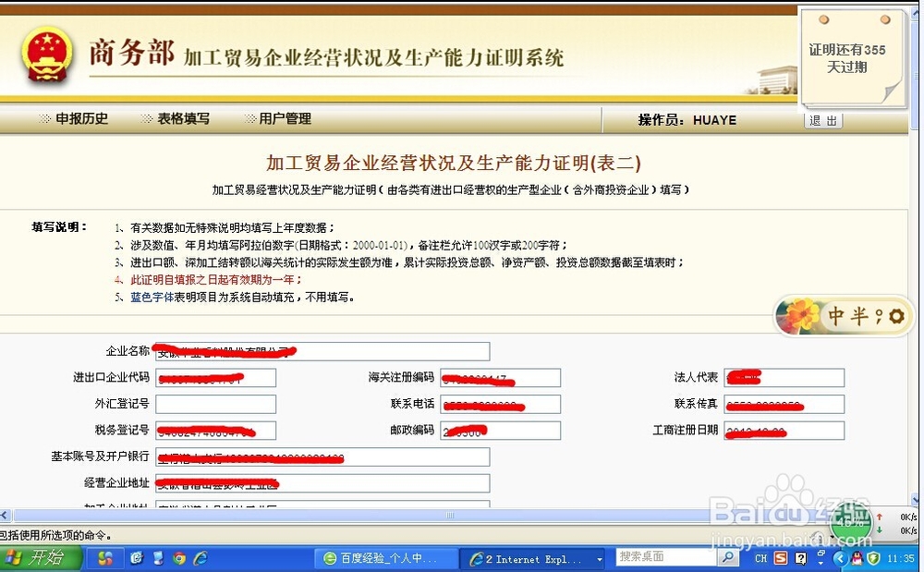Viewport: 924px width, 572px height.
Task: Click the CH language bar indicator
Action: [760, 558]
